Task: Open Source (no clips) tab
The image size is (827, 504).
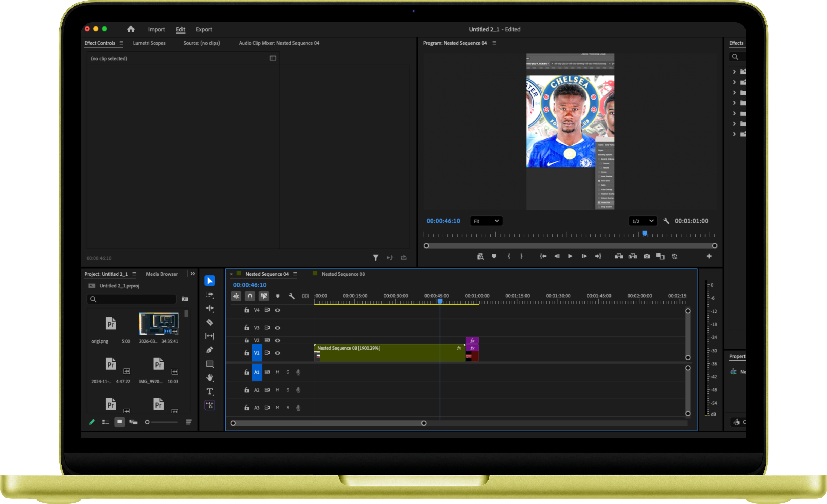Action: [202, 43]
